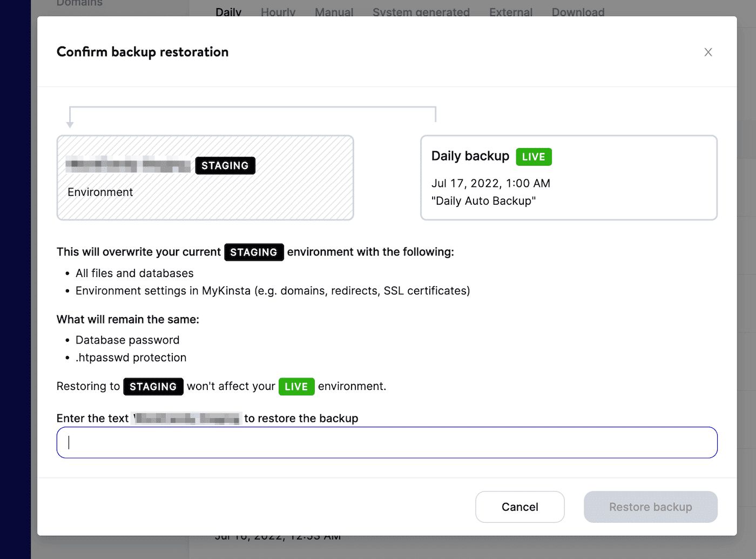Select the Daily backup card

[569, 178]
